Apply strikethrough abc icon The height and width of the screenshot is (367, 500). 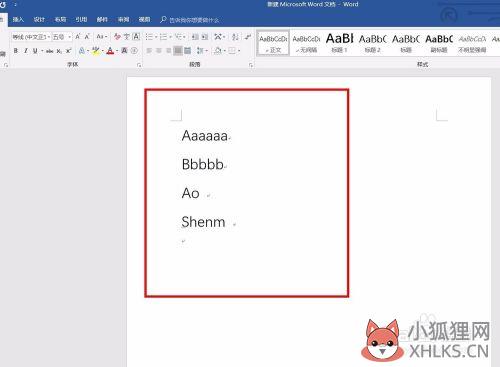[50, 51]
